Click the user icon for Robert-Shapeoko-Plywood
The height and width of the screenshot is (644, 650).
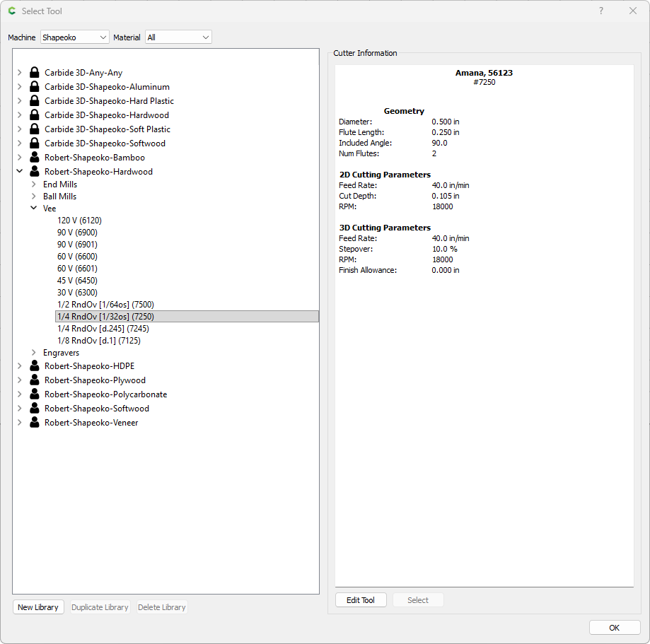click(34, 380)
